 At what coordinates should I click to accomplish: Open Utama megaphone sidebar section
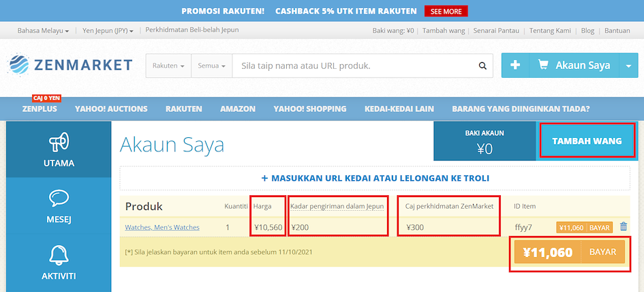tap(59, 149)
